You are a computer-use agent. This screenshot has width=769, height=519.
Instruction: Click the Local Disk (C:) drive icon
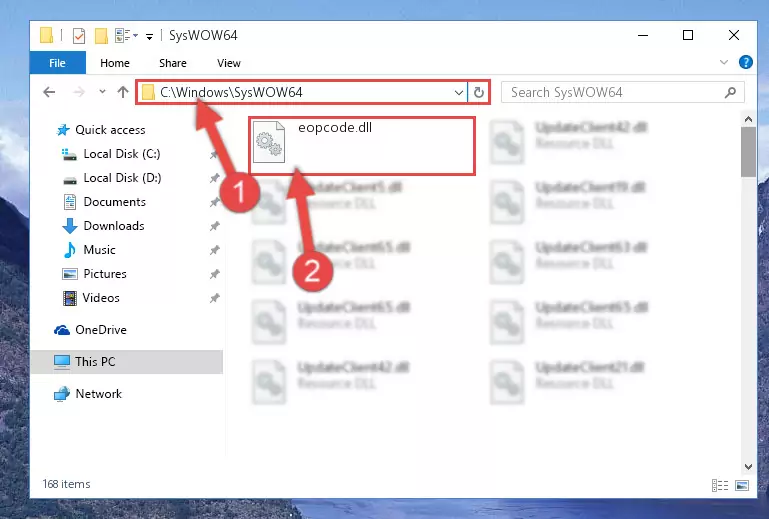tap(69, 155)
